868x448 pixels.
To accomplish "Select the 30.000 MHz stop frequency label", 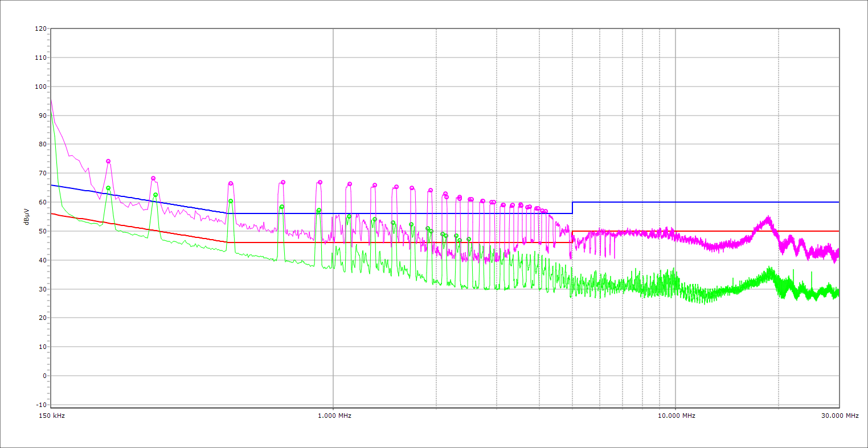I will (x=840, y=416).
